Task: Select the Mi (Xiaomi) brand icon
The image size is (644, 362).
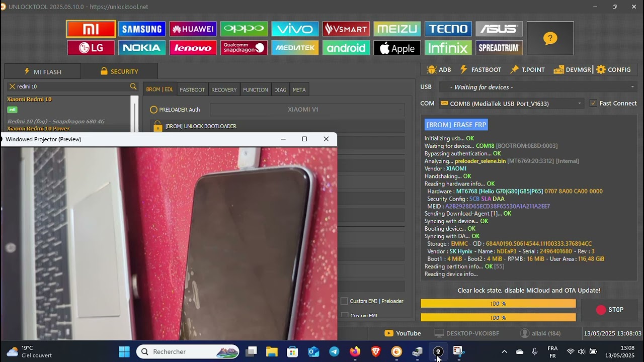Action: coord(91,29)
